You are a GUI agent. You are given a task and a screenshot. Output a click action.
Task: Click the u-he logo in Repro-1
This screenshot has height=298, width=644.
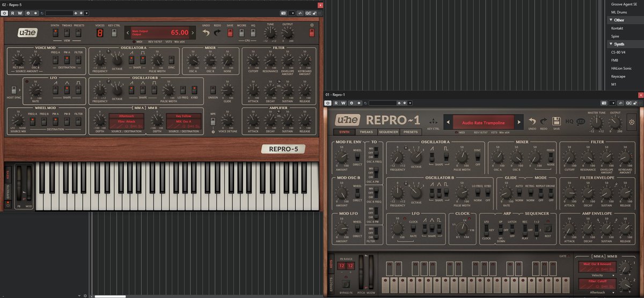pos(347,120)
